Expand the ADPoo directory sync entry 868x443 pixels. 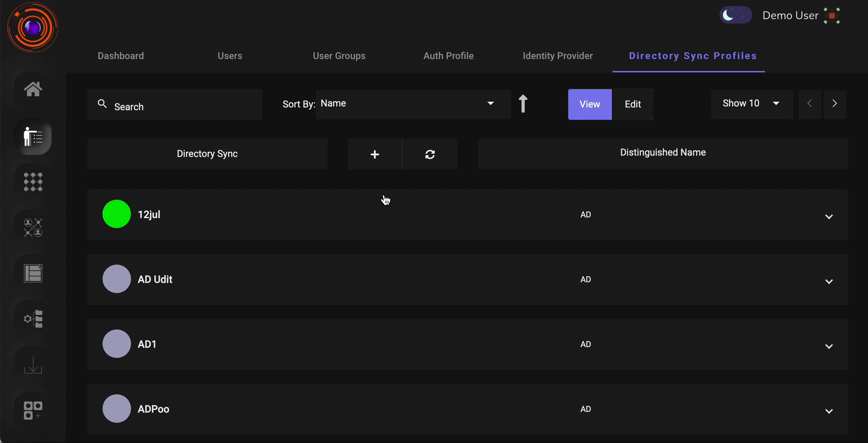tap(829, 411)
